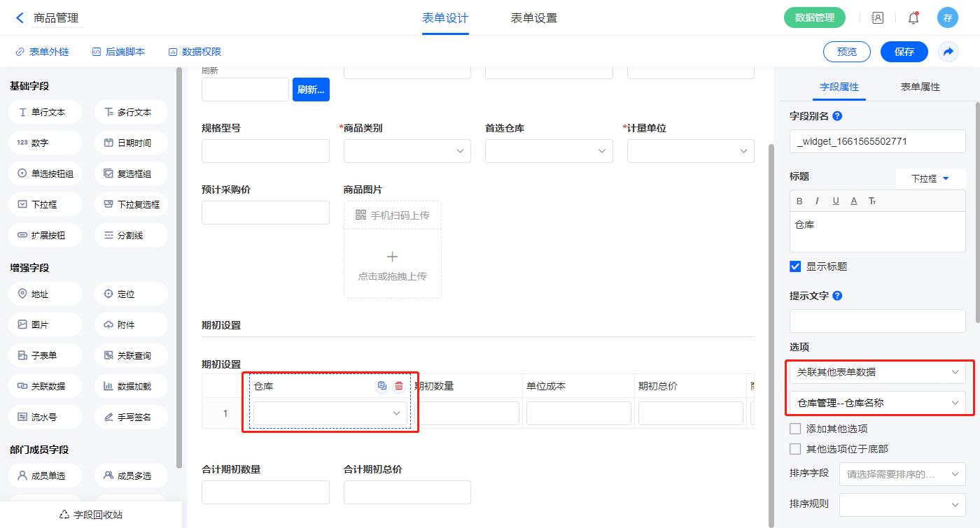Open the contacts icon in top bar
Screen dimensions: 980x528
tap(877, 18)
